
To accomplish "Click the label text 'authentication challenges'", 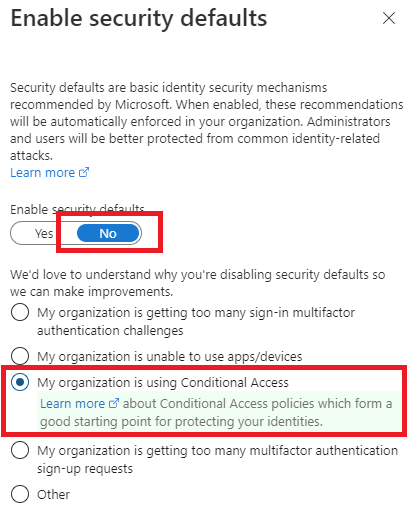I will [x=110, y=331].
